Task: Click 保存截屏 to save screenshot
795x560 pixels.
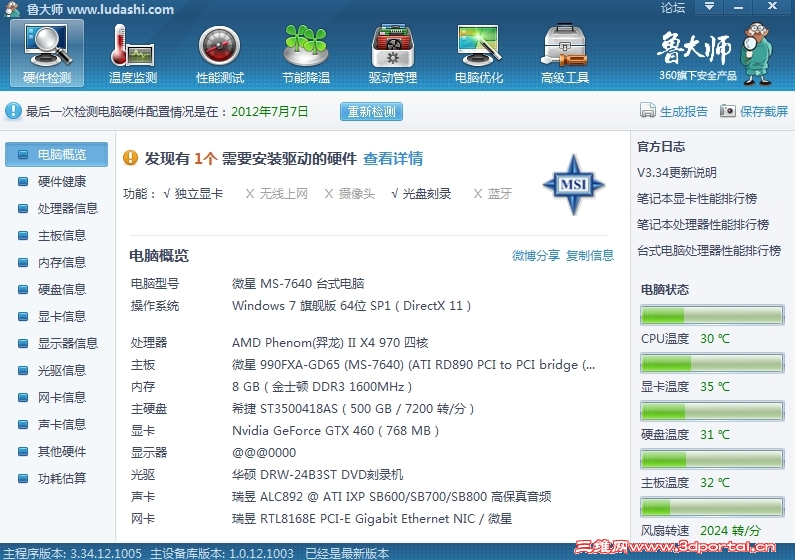Action: (x=764, y=111)
